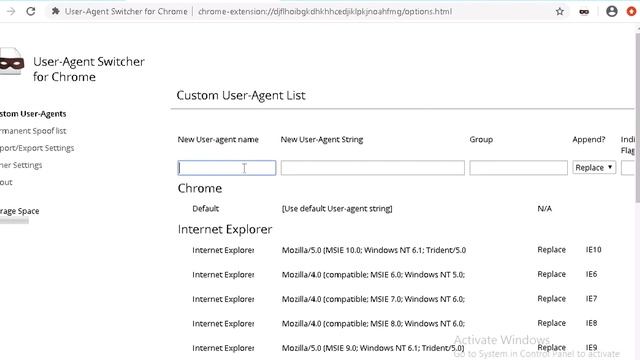Click the IE6 flag label

(x=591, y=274)
